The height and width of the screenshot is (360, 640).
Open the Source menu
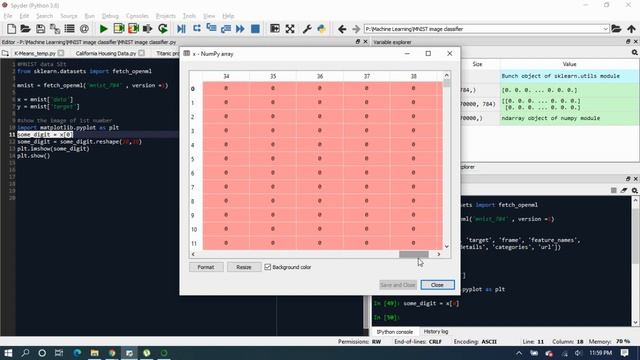coord(69,16)
